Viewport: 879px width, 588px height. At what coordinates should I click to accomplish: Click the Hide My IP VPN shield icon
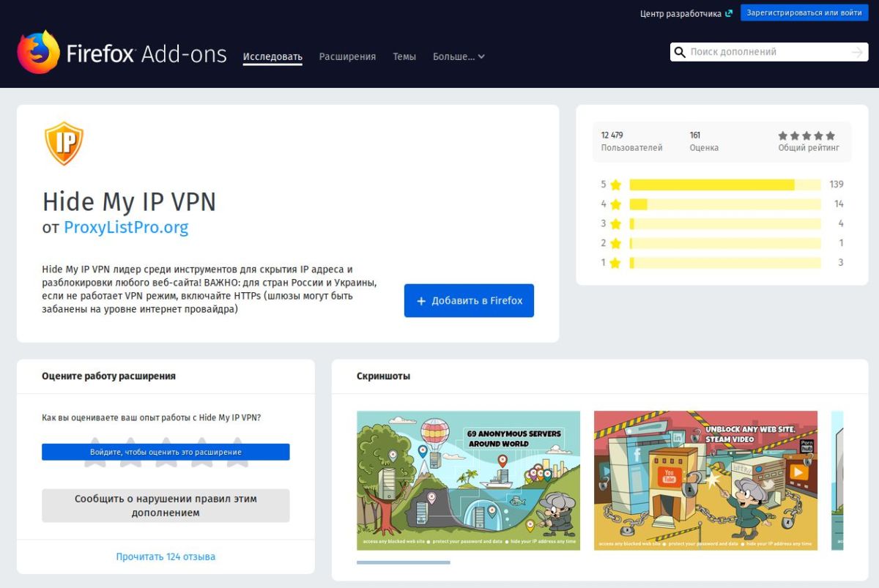click(64, 144)
